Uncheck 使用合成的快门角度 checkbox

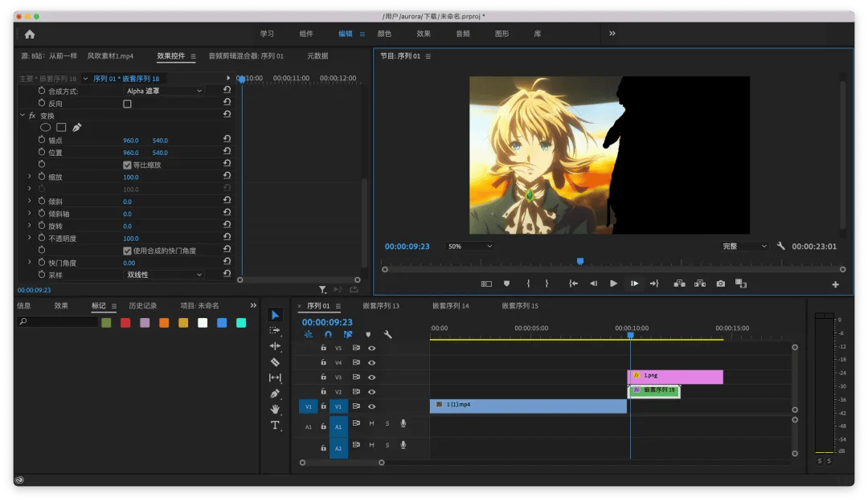click(127, 251)
